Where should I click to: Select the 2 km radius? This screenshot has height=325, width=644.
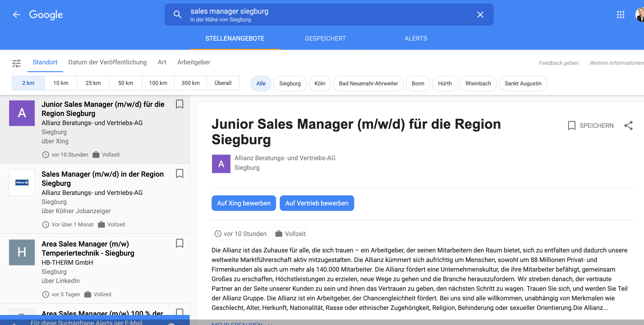coord(28,83)
